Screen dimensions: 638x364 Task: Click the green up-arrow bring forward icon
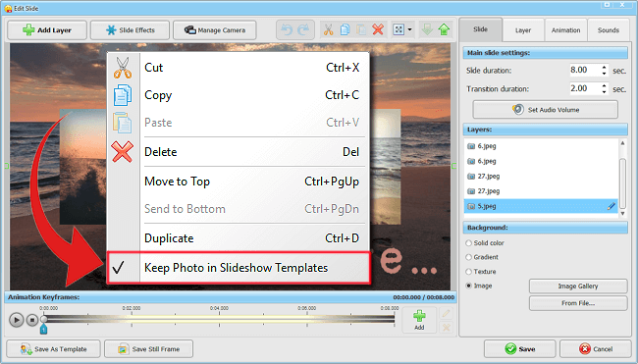click(444, 29)
